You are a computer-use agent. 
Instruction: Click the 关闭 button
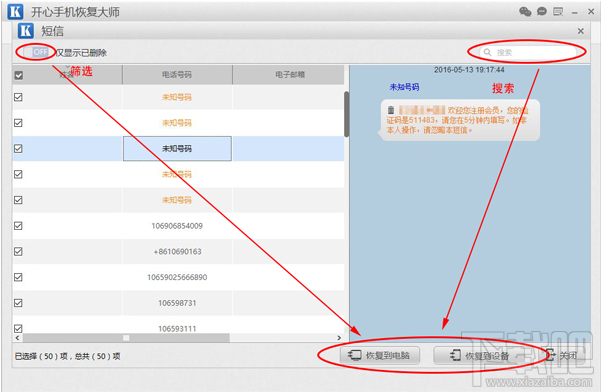(562, 355)
